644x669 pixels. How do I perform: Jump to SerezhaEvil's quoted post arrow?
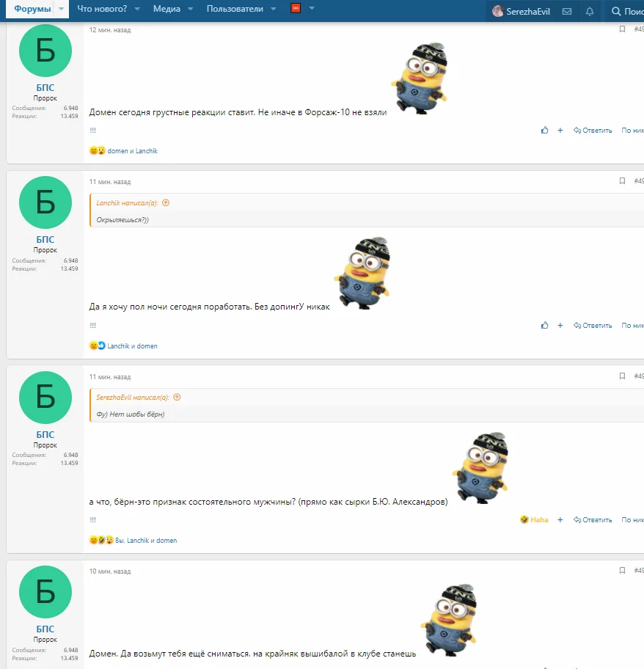coord(177,398)
